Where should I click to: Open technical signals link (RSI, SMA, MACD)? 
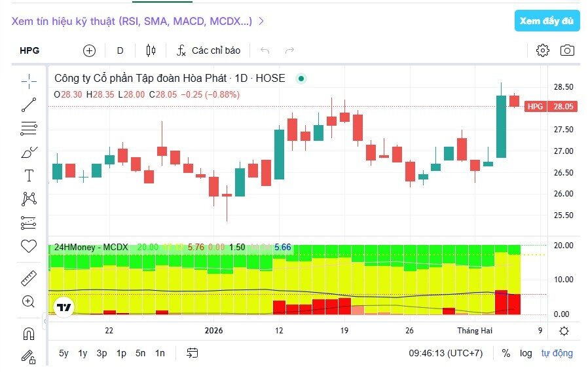point(138,21)
